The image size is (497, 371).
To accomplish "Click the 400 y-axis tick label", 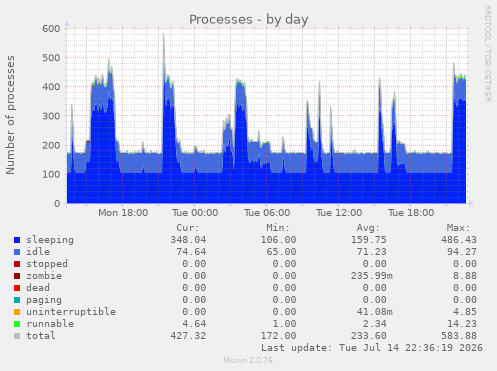I will pyautogui.click(x=51, y=87).
